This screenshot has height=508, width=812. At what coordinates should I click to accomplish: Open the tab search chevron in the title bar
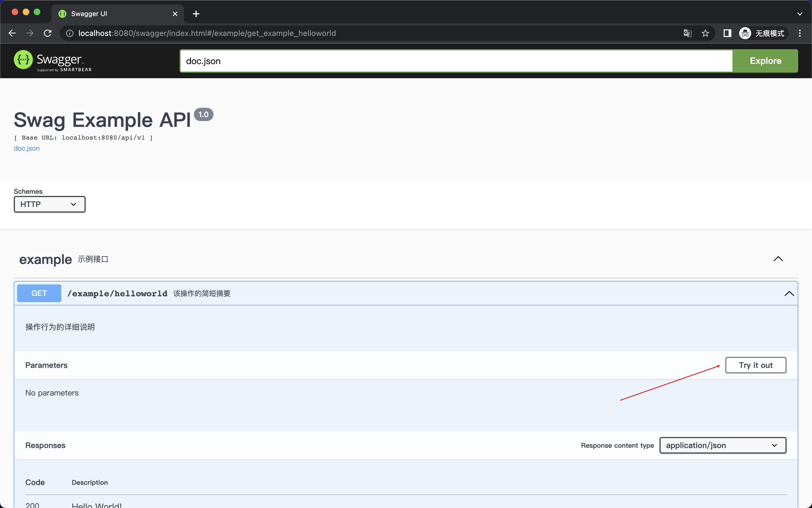[800, 14]
